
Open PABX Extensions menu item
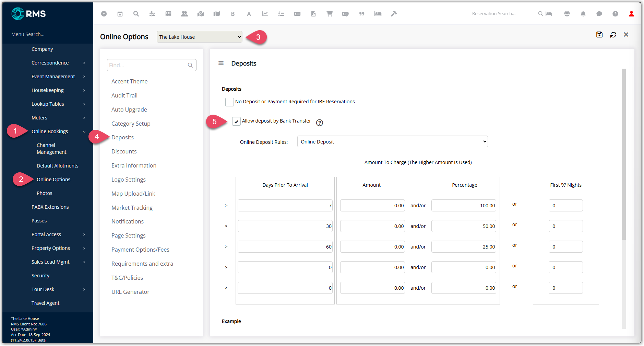pos(50,207)
